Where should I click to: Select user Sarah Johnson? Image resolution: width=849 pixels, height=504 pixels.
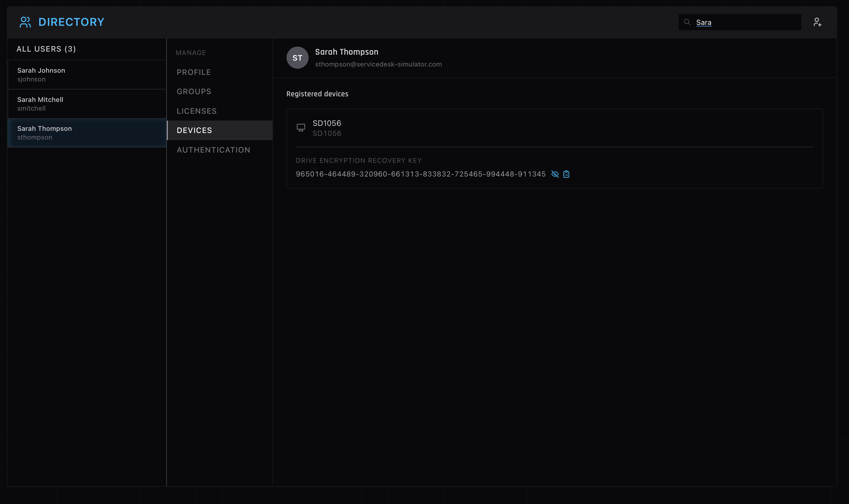click(87, 75)
